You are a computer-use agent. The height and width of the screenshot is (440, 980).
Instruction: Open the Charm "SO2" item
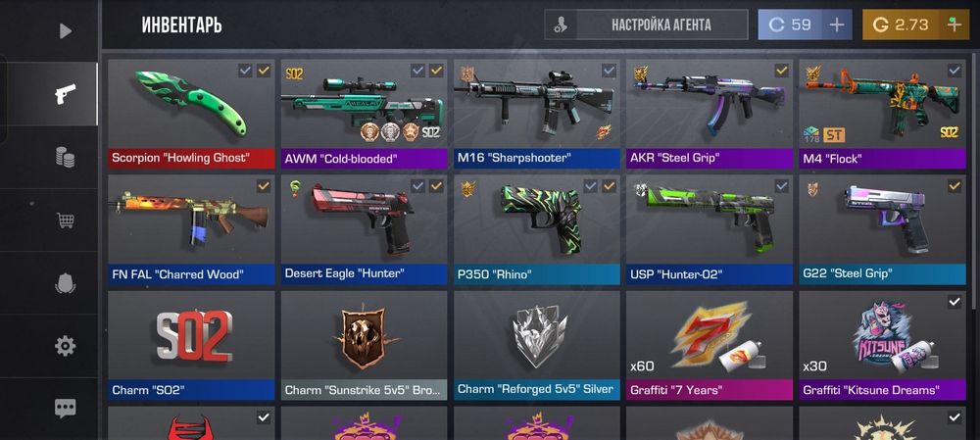coord(191,345)
